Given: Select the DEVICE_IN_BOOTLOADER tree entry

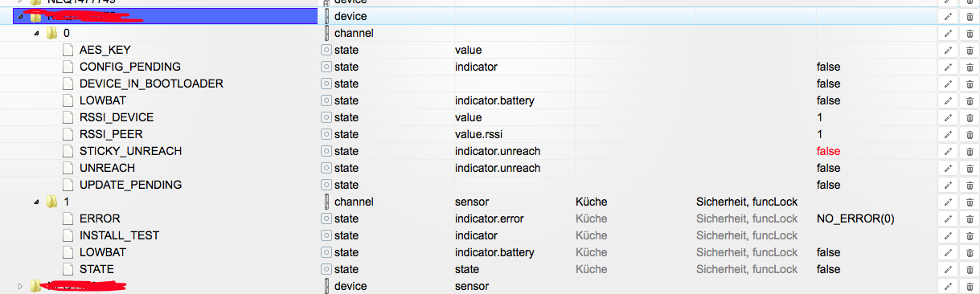Looking at the screenshot, I should coord(151,84).
